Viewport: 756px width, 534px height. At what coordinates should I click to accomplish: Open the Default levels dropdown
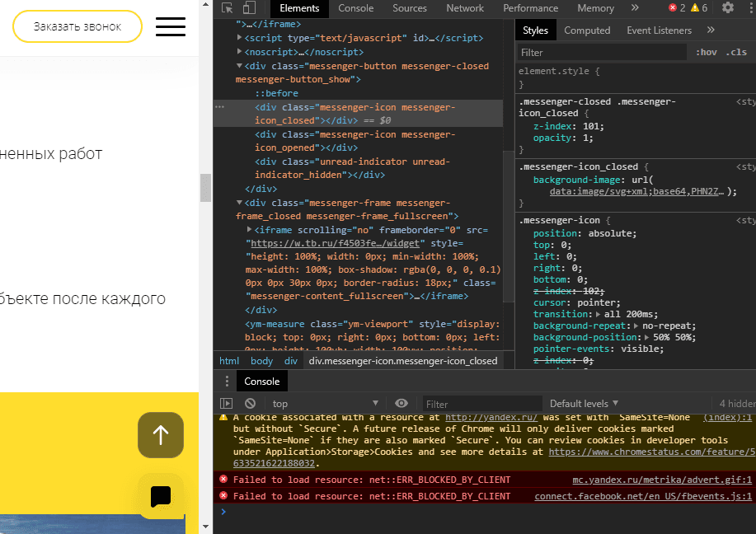(x=584, y=404)
